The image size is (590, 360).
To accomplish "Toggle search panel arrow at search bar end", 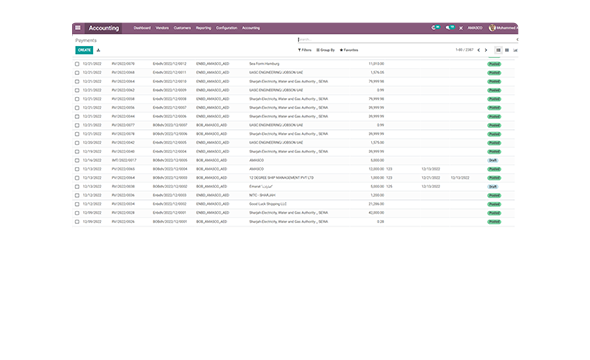I will pyautogui.click(x=517, y=39).
